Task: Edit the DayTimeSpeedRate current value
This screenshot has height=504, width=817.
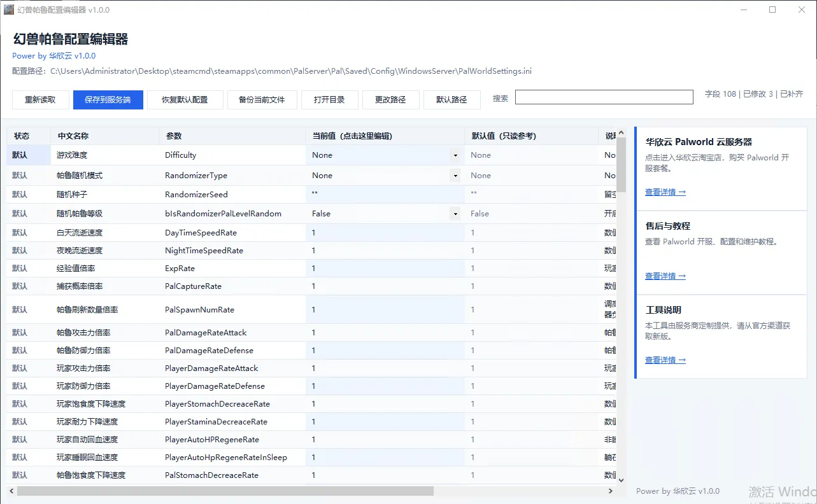Action: coord(385,233)
